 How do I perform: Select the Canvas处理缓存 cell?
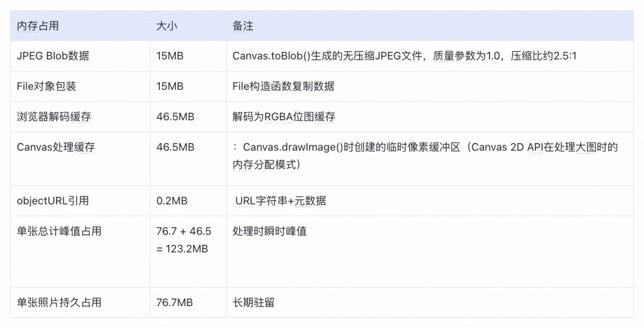click(x=55, y=147)
